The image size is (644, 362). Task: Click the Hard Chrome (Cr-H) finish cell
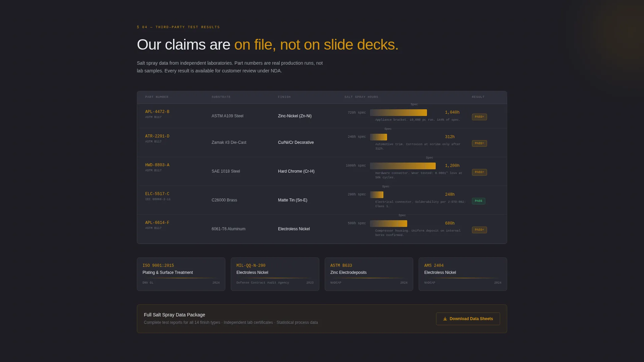point(296,171)
